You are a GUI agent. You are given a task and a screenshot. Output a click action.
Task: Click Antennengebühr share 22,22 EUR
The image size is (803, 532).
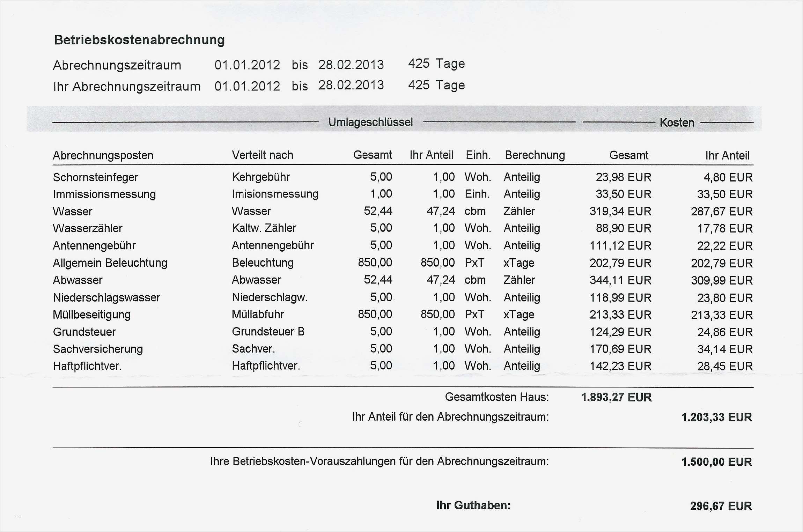click(x=724, y=246)
